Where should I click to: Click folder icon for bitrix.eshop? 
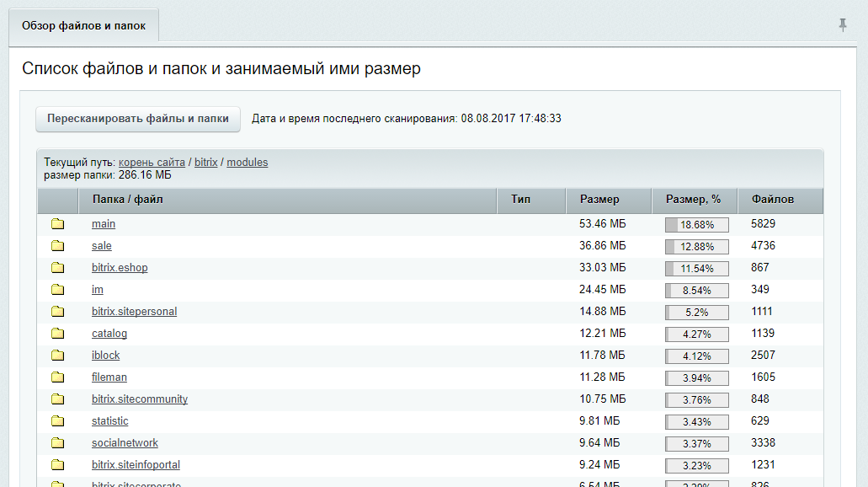click(57, 268)
